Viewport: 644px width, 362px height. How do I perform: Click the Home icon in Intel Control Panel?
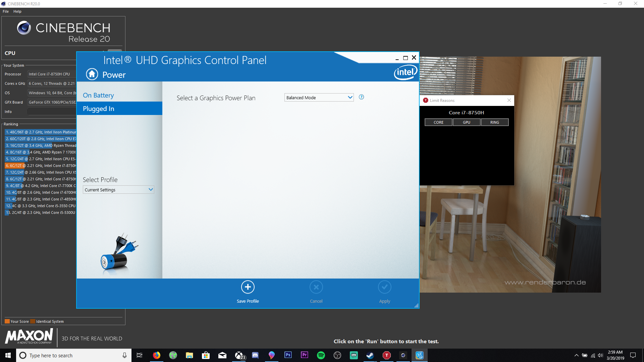(92, 74)
